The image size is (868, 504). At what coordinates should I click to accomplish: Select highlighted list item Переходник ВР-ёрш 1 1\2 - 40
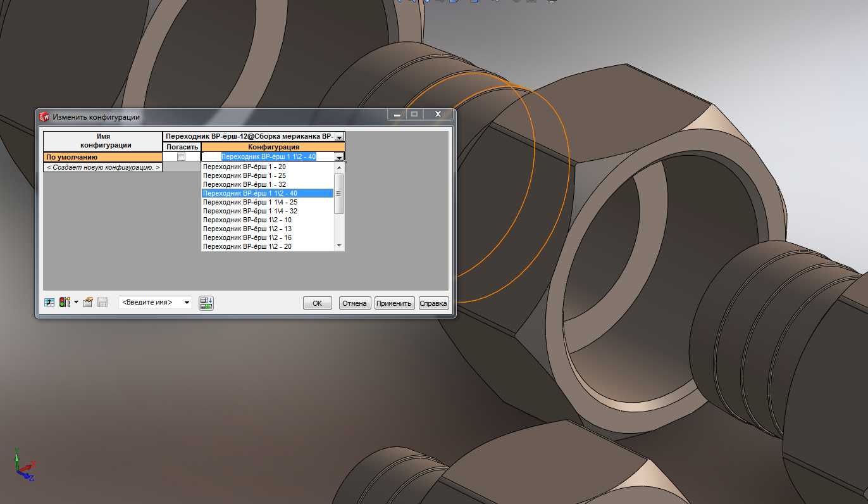tap(268, 194)
